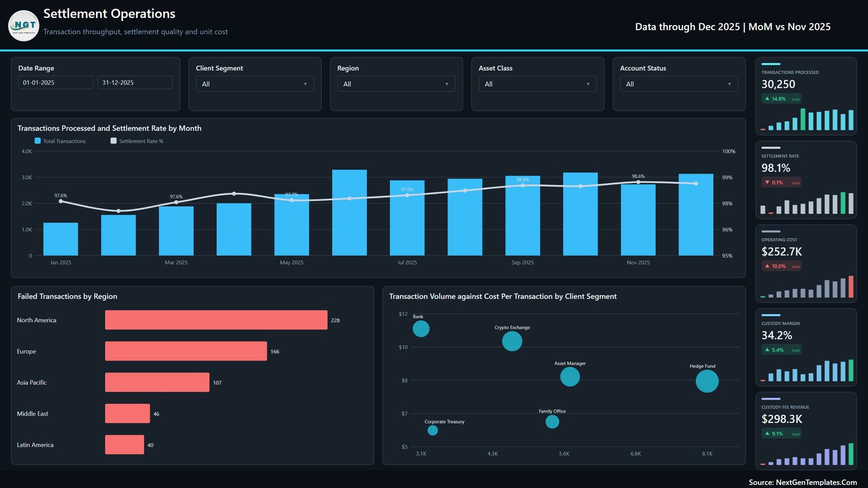
Task: Click the 0.1% MoM down-arrow badge
Action: pyautogui.click(x=781, y=183)
